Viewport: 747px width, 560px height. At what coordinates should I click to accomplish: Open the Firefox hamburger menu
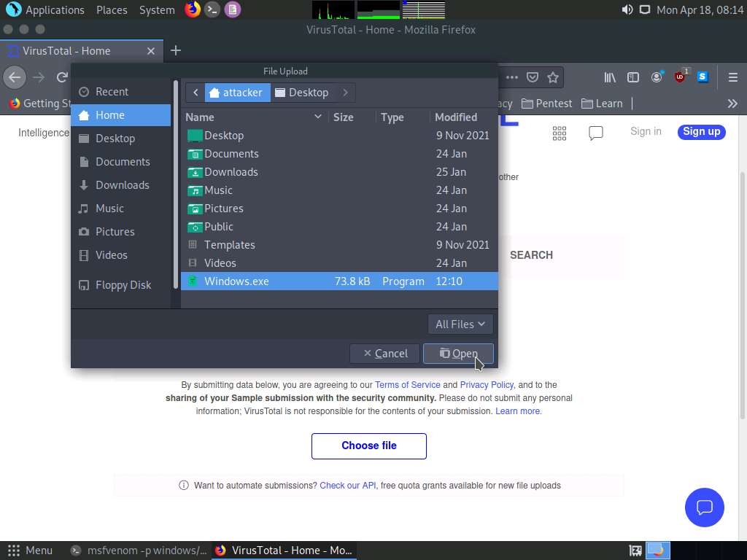pos(732,77)
